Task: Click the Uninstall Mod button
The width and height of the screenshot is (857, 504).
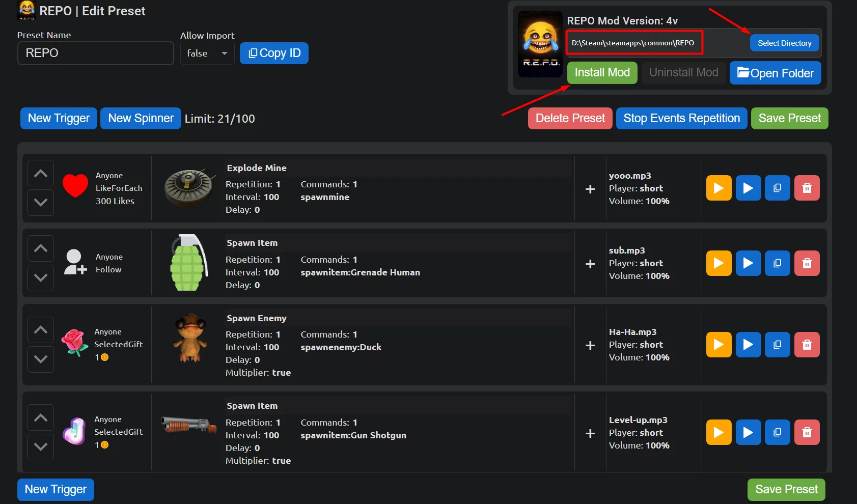Action: pyautogui.click(x=684, y=72)
